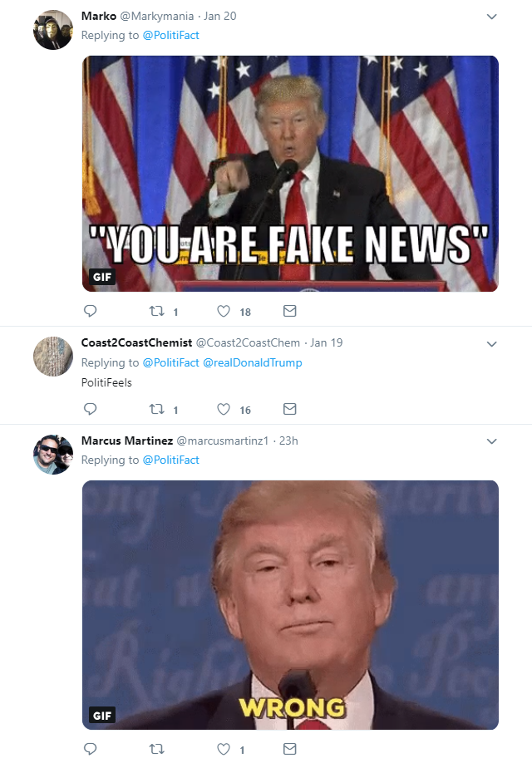Message Marcus Martinez's tweet with envelope icon
This screenshot has width=532, height=763.
tap(289, 749)
